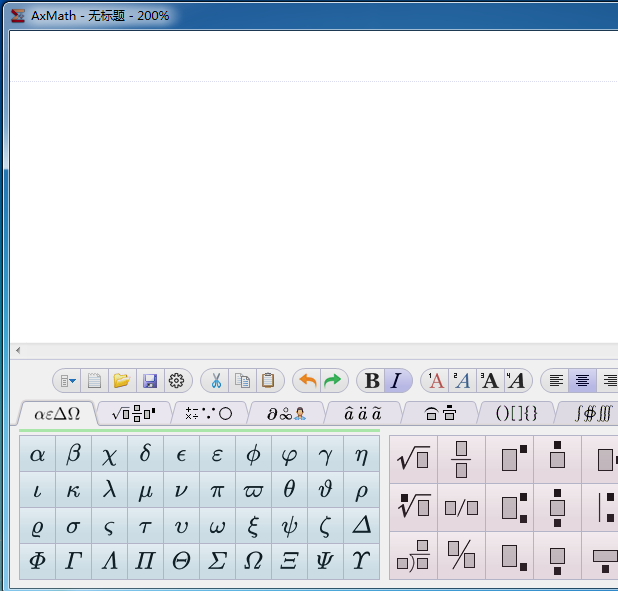Image resolution: width=618 pixels, height=591 pixels.
Task: Click the AxMath logo in title bar
Action: point(18,16)
